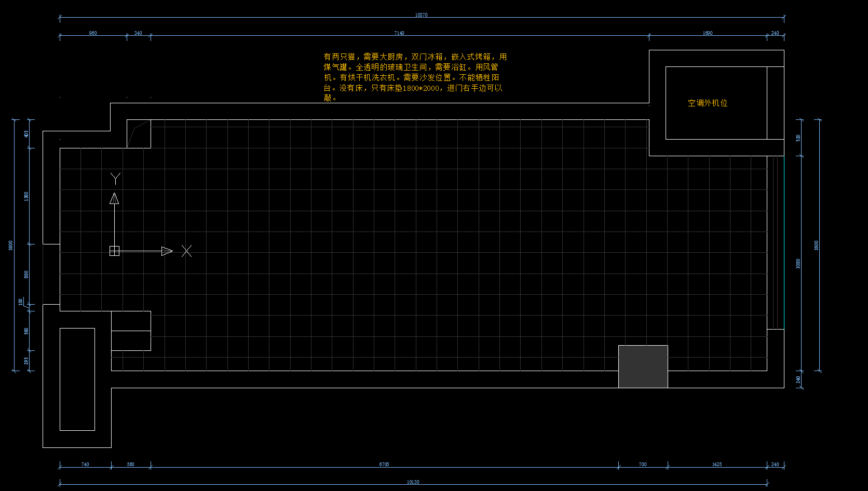Select the 520 vertical dimension text

[x=798, y=138]
